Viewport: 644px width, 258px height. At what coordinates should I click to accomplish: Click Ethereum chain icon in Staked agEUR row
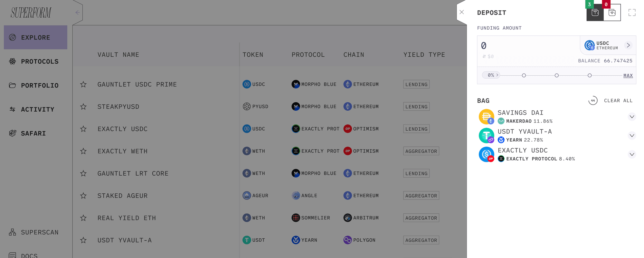[x=347, y=196]
